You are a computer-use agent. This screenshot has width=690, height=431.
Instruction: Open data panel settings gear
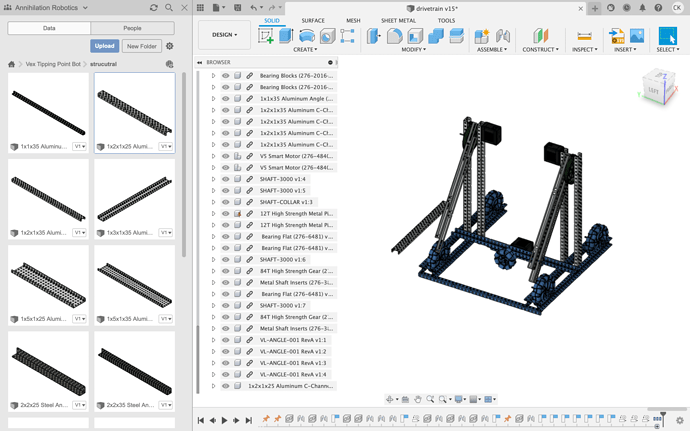click(169, 46)
